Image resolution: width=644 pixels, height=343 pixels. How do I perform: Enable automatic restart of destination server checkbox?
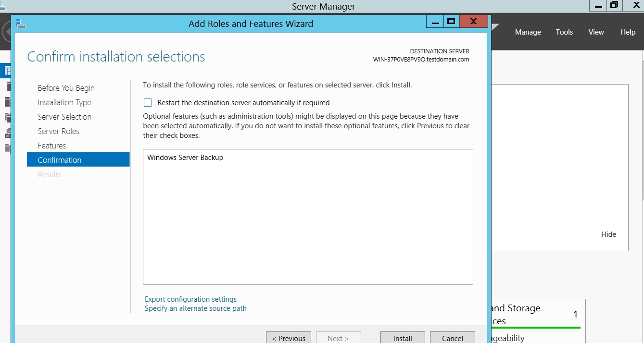tap(148, 103)
